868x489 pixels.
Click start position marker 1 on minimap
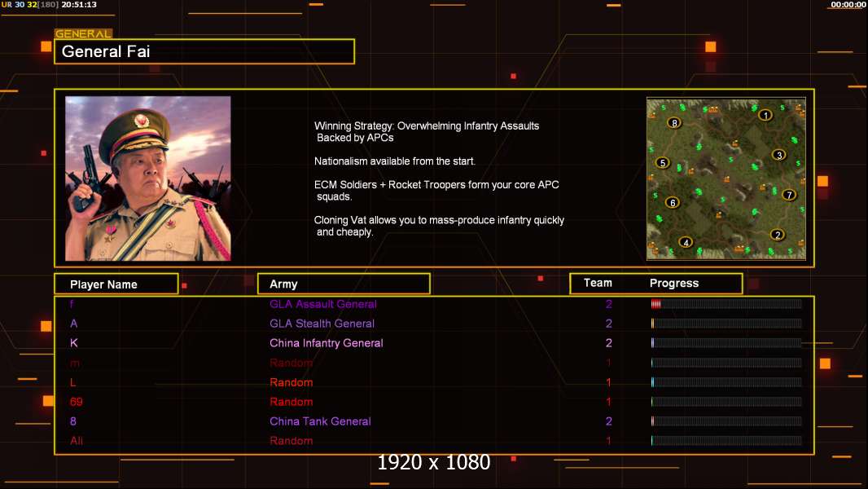[x=765, y=115]
